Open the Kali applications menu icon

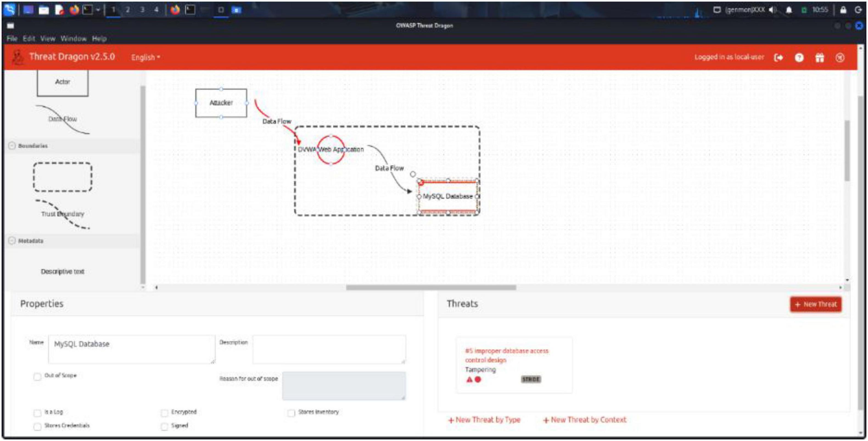tap(9, 10)
